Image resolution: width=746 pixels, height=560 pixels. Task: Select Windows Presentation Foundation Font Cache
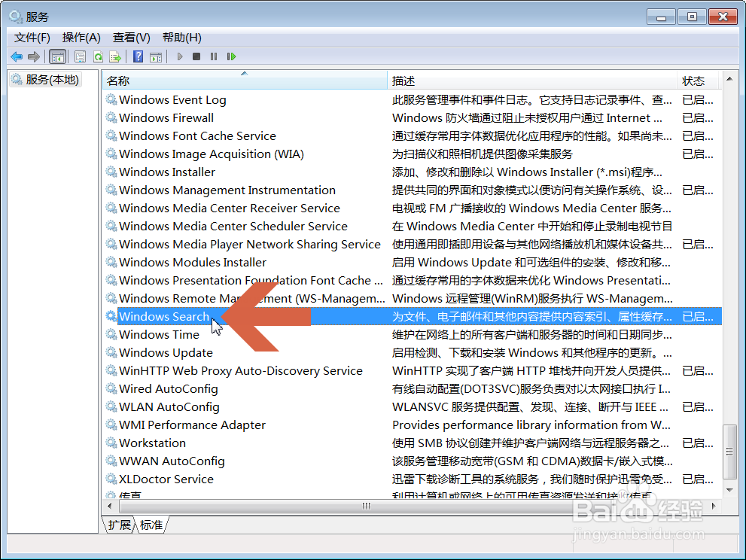[x=412, y=281]
